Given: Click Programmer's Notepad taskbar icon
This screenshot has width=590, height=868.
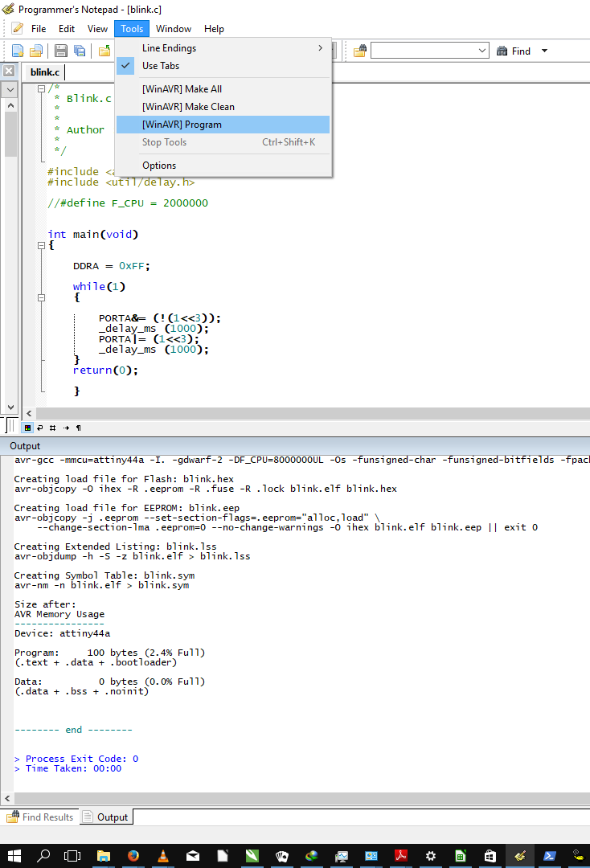Looking at the screenshot, I should pyautogui.click(x=520, y=856).
